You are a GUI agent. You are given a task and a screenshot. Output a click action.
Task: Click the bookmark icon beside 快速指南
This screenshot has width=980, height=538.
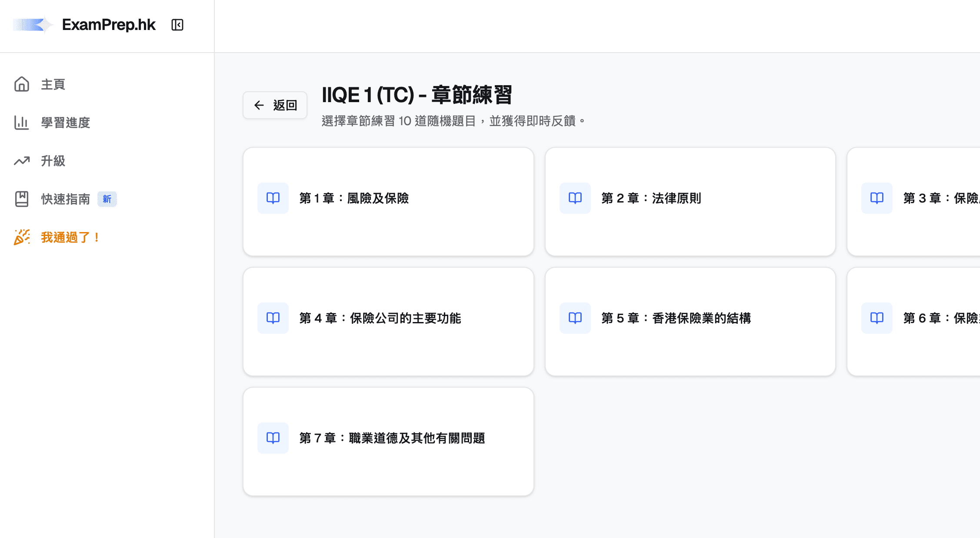click(22, 199)
